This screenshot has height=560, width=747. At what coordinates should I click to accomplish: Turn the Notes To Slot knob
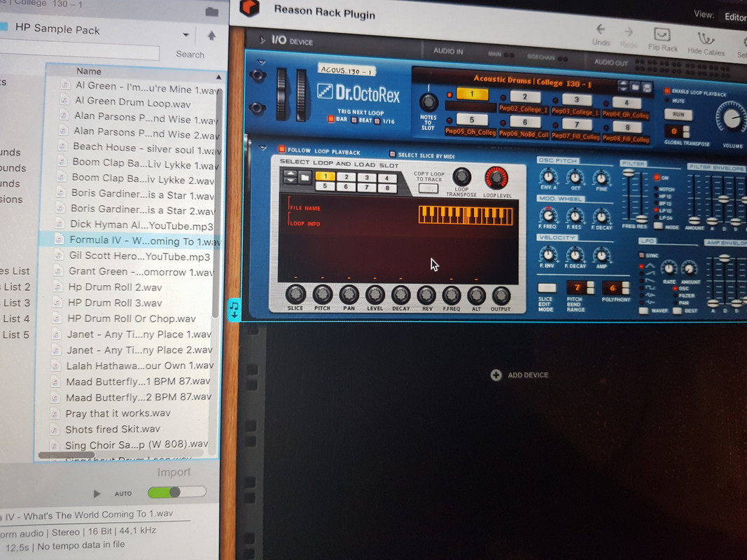coord(428,102)
